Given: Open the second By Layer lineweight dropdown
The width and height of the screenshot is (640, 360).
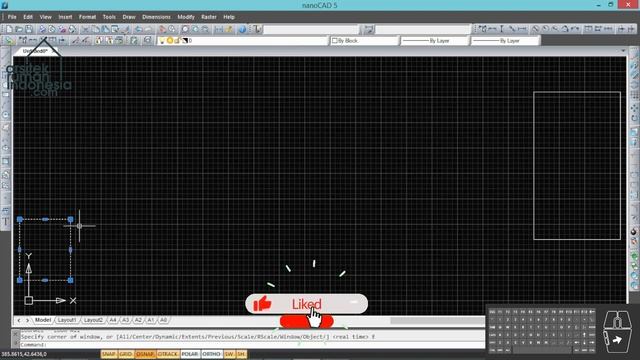Looking at the screenshot, I should pos(505,41).
